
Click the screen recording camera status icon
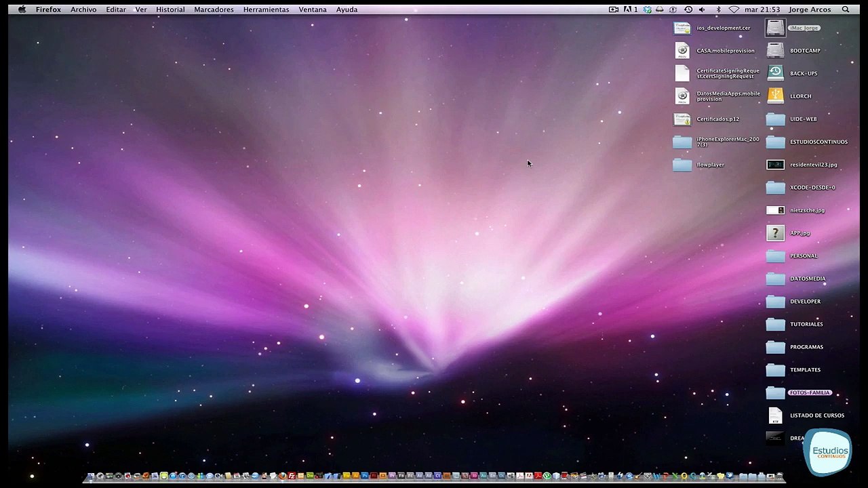click(x=614, y=9)
